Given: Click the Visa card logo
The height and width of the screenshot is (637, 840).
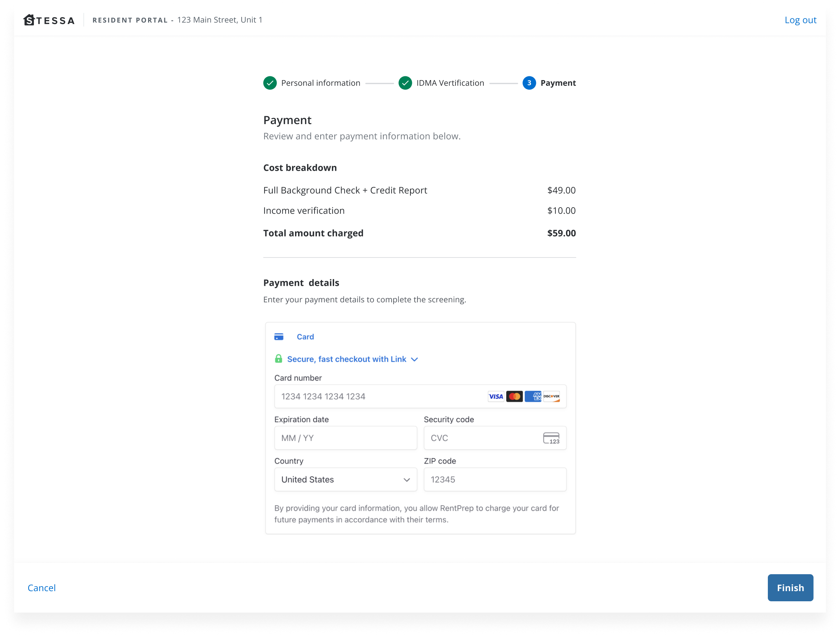Looking at the screenshot, I should 496,397.
